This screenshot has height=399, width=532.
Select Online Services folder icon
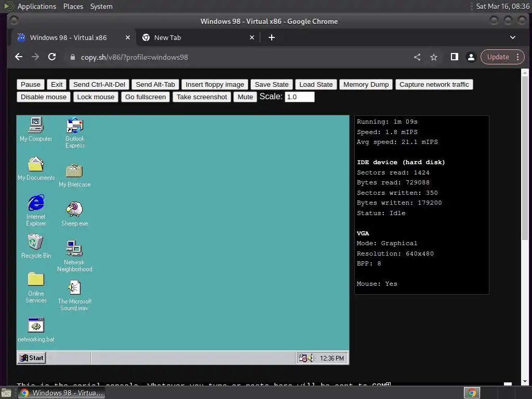[36, 287]
